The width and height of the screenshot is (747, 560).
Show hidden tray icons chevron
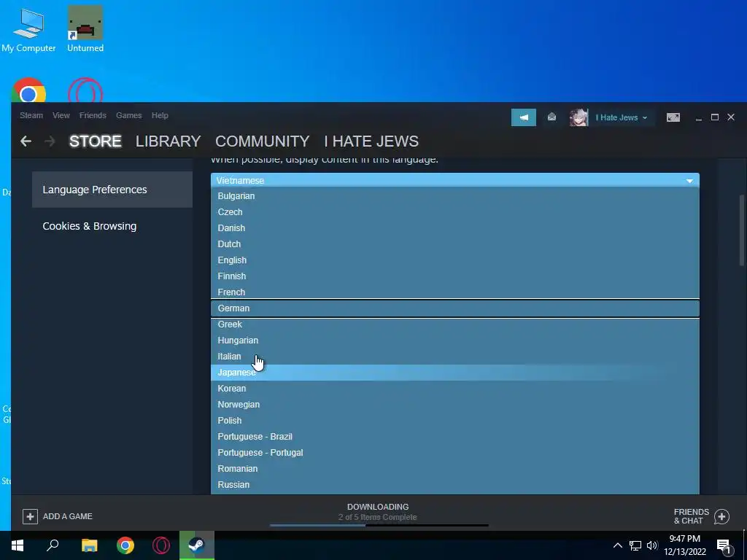point(617,545)
